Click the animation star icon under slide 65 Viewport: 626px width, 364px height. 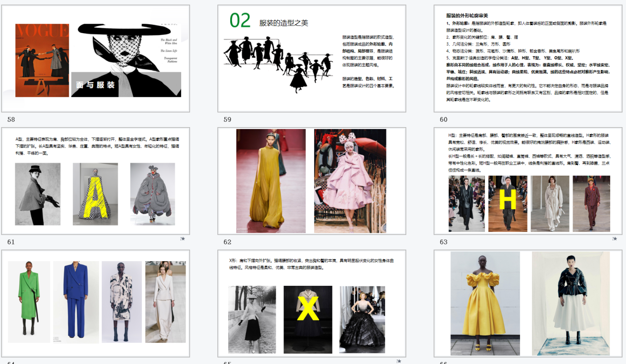tap(399, 361)
